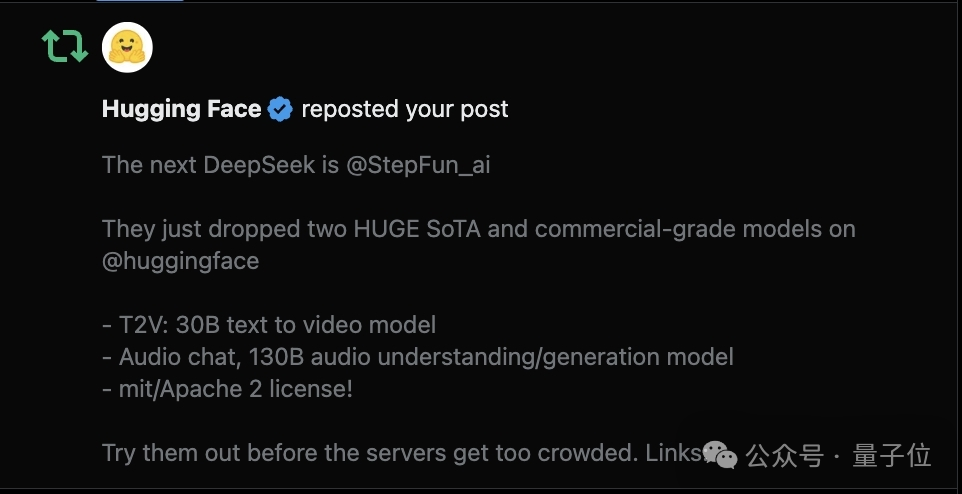Click the "reposted your post" notification text
962x494 pixels.
tap(405, 109)
